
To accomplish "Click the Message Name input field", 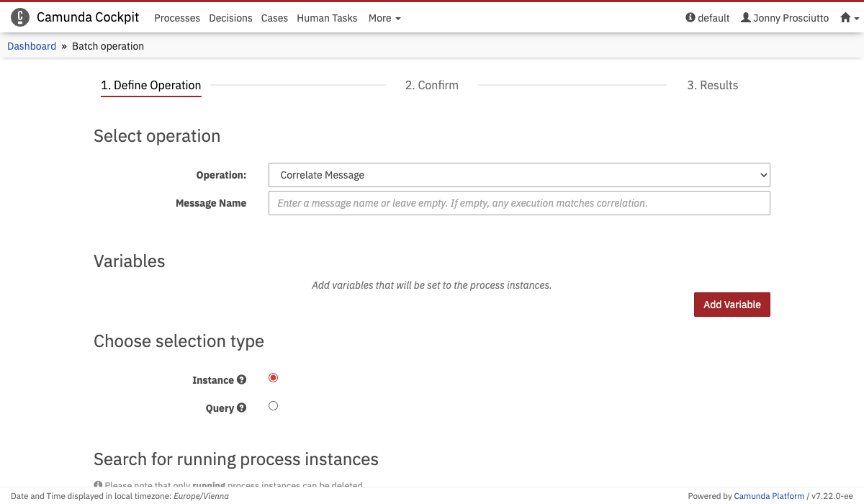I will (518, 202).
